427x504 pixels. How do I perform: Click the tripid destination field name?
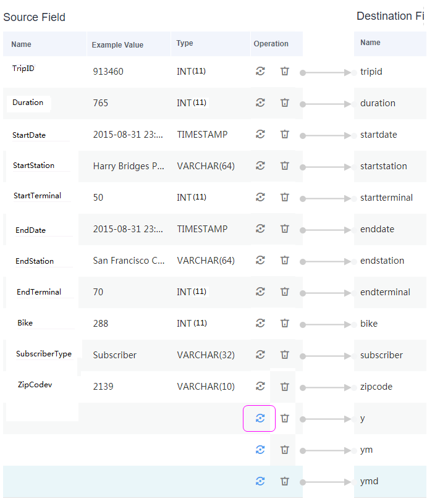[371, 72]
